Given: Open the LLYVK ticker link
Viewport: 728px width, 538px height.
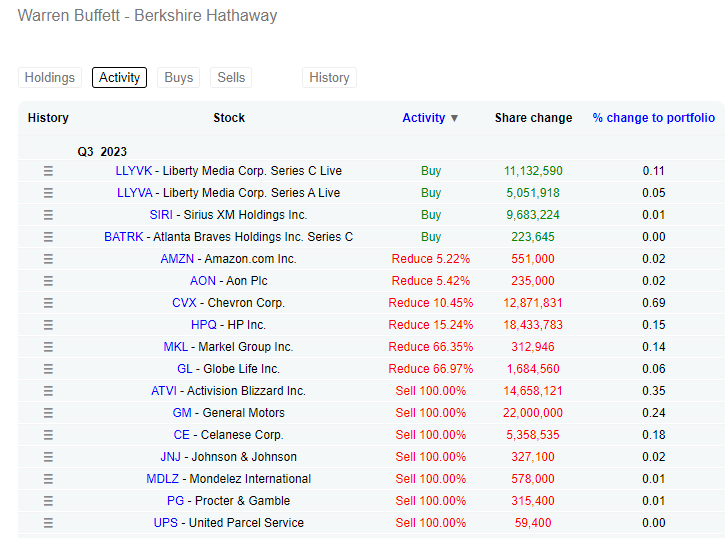Looking at the screenshot, I should pos(134,171).
